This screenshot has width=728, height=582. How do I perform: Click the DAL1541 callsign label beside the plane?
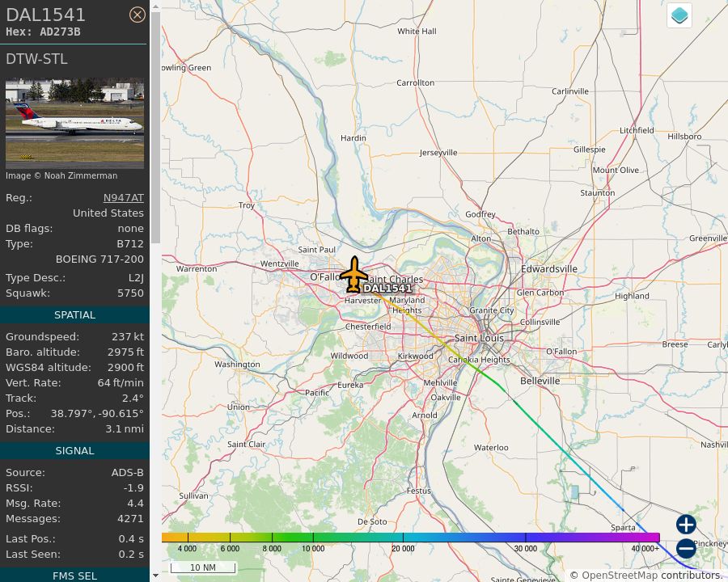click(x=387, y=289)
